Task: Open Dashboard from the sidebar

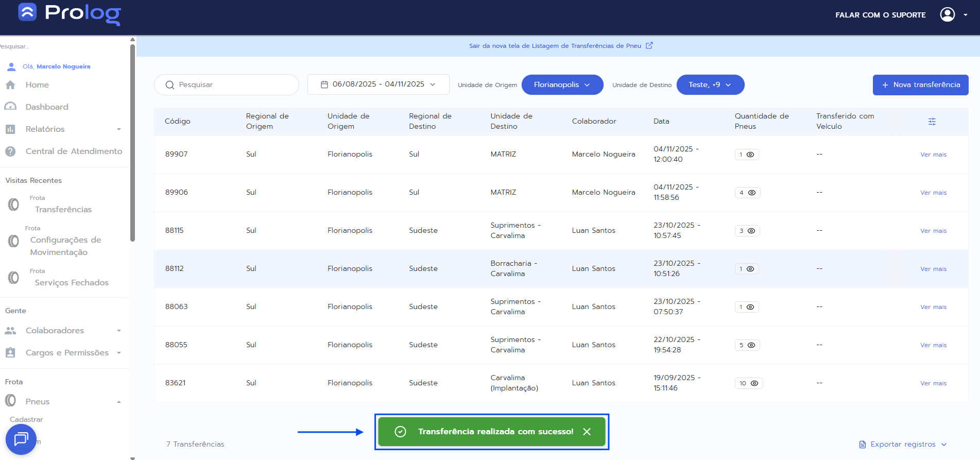Action: pos(46,107)
